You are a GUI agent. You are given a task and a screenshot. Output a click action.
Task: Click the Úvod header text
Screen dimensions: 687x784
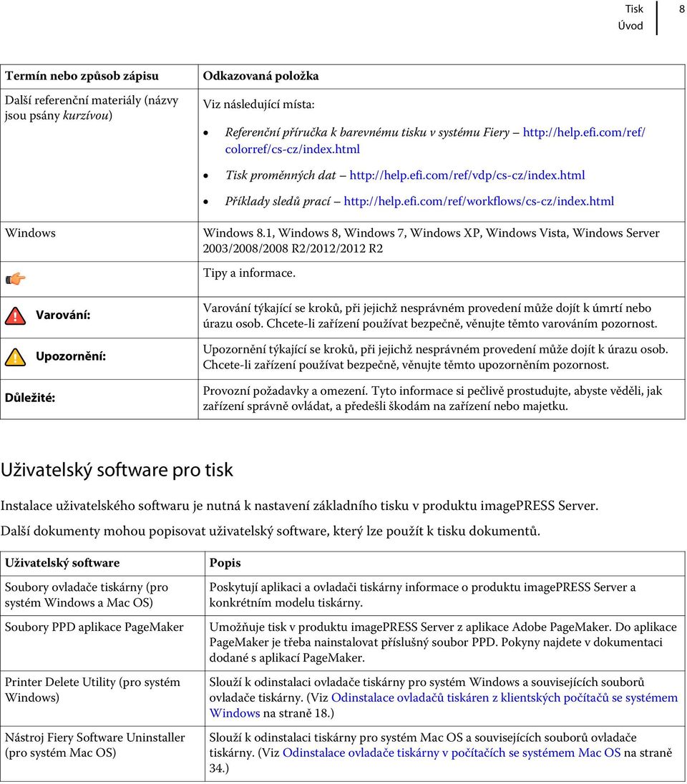(630, 26)
